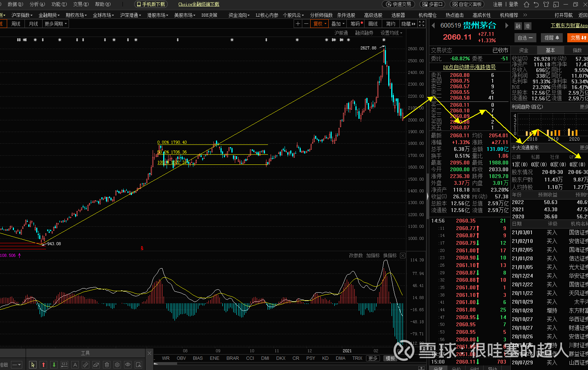Expand chart to fullscreen icon
588x370 pixels.
pyautogui.click(x=422, y=24)
